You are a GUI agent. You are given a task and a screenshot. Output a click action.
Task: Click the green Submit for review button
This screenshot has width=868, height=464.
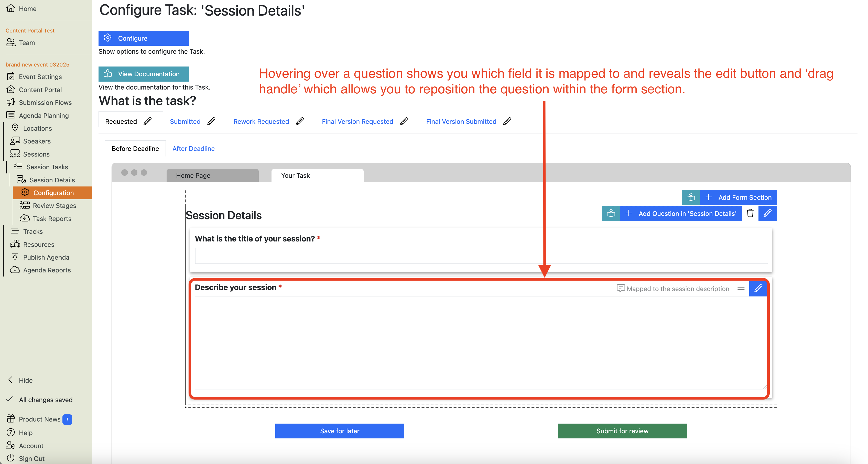point(622,431)
